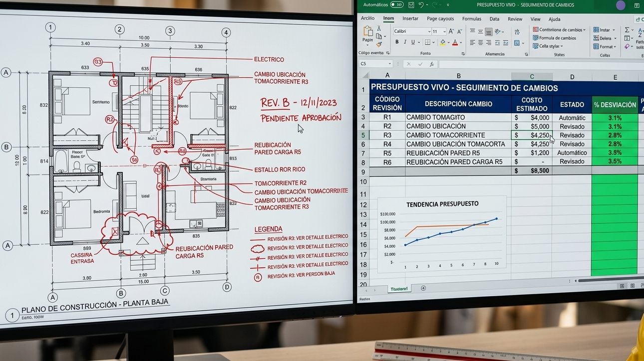This screenshot has height=361, width=644.
Task: Click the text orientation icon
Action: 498,31
